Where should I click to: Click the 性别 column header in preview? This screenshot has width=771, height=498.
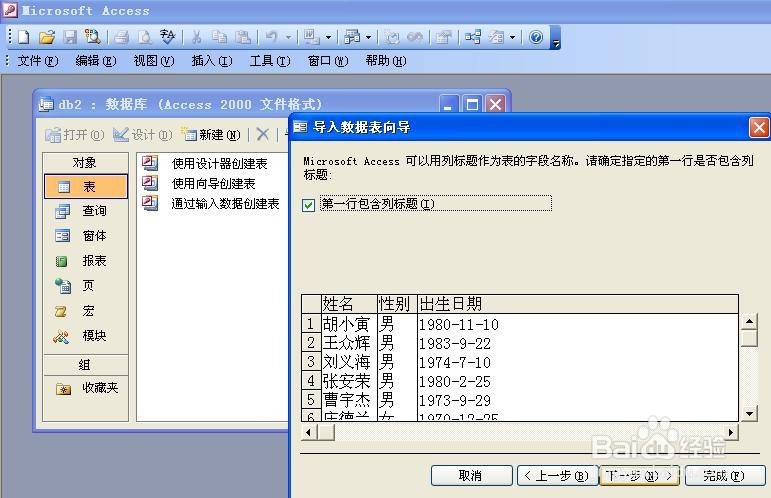pos(397,304)
